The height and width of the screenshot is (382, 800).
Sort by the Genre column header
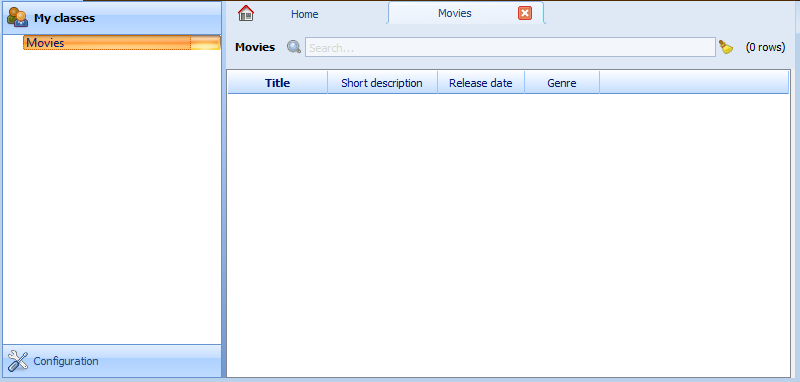pos(562,83)
